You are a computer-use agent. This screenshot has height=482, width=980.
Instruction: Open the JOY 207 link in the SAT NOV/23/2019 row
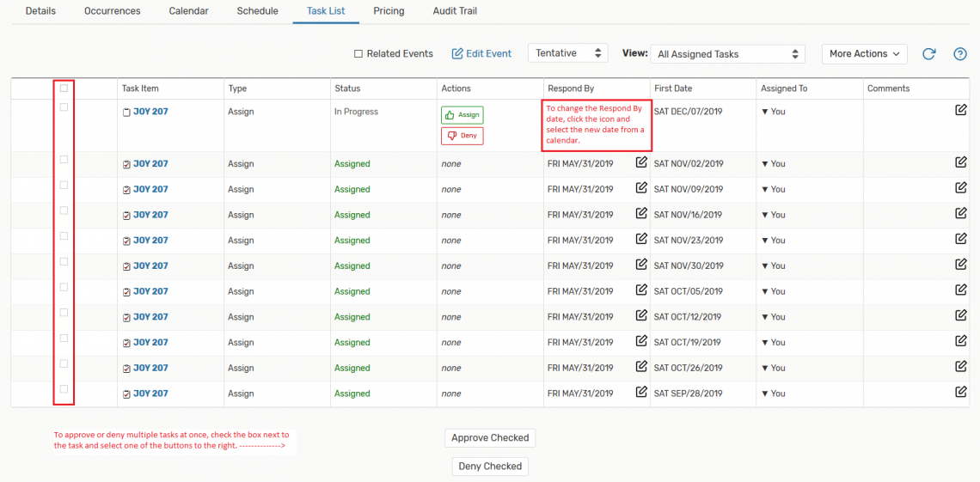click(150, 241)
